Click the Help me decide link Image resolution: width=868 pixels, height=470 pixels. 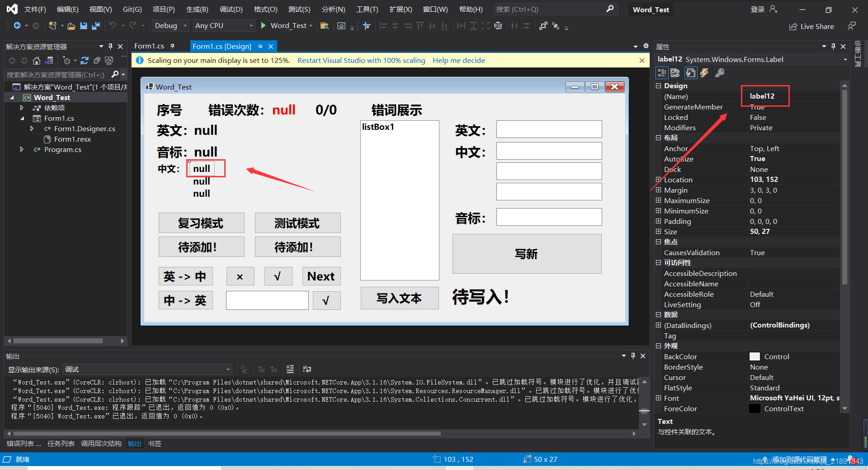tap(458, 60)
